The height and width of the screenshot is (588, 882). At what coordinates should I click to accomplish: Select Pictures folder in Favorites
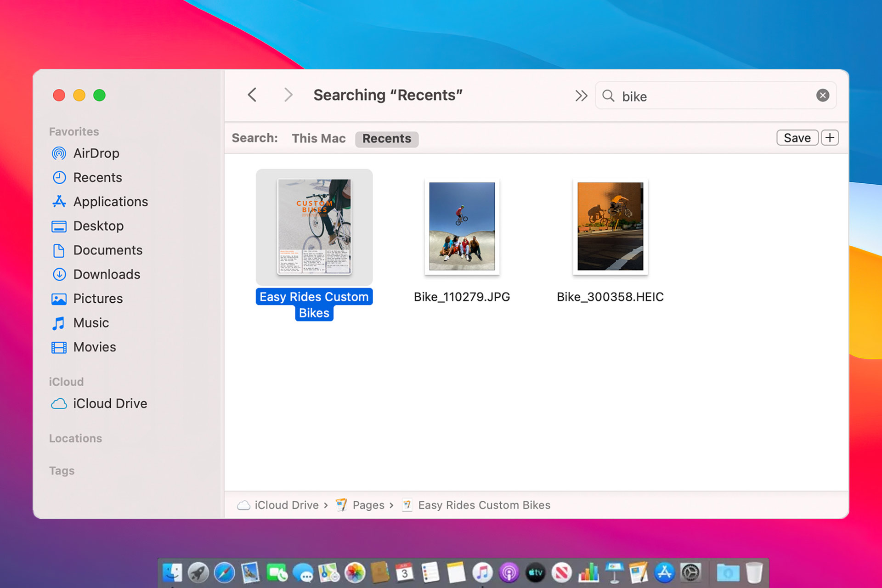(98, 298)
